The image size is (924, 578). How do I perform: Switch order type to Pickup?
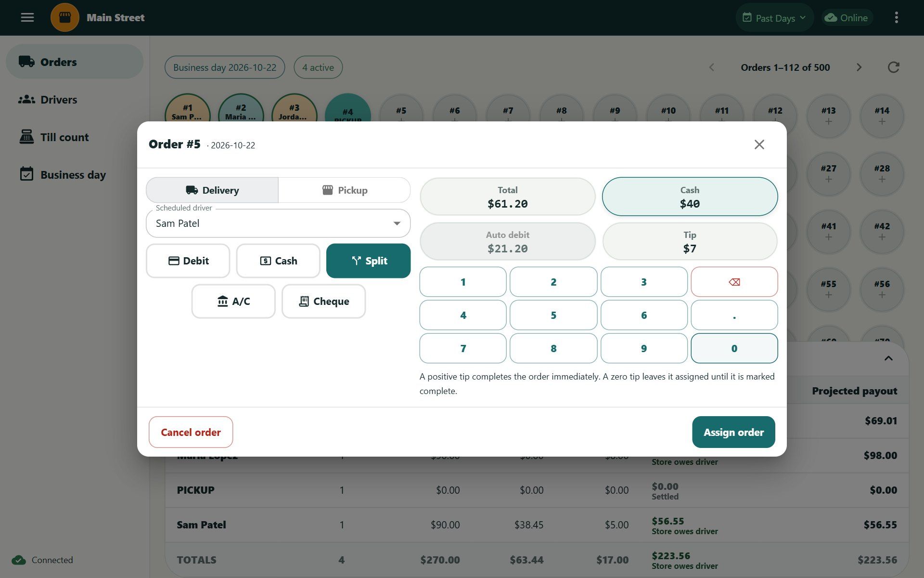click(345, 190)
